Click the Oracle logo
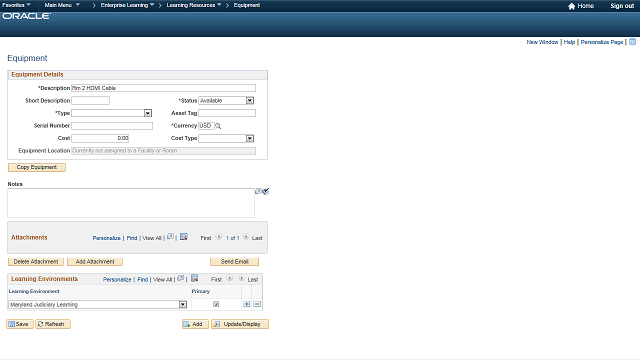The image size is (640, 360). [27, 16]
